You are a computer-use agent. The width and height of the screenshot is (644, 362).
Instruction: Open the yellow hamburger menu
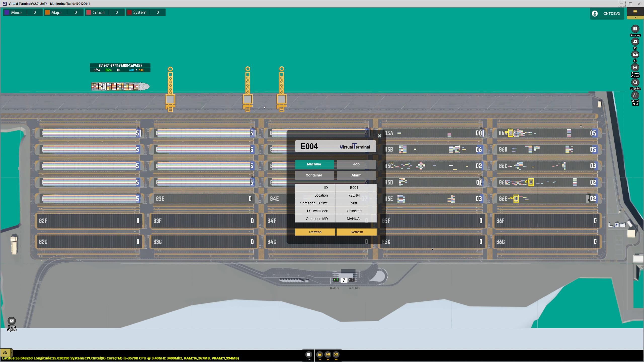[635, 12]
